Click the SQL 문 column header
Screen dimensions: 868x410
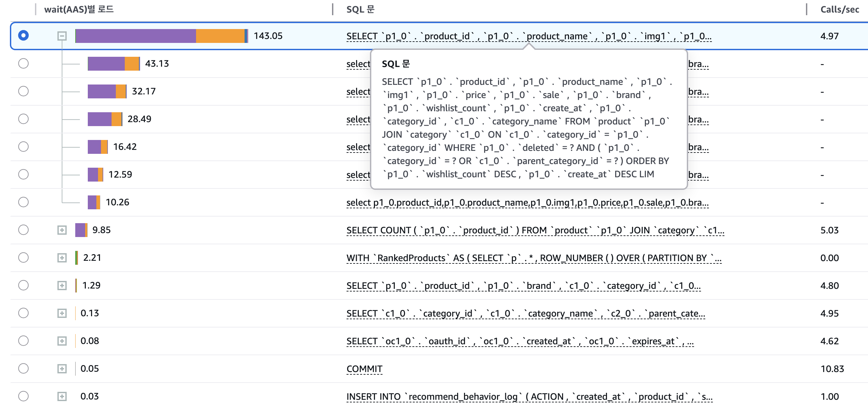click(360, 10)
